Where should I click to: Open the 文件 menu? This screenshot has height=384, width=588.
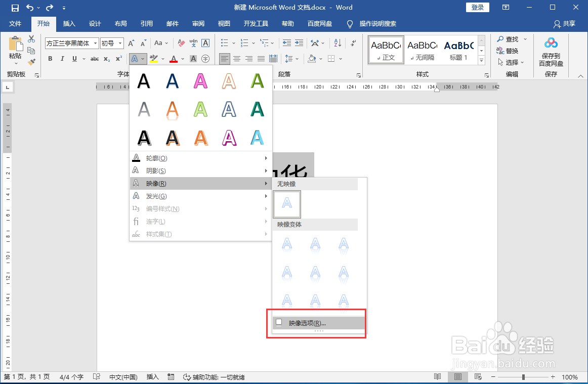(x=16, y=23)
